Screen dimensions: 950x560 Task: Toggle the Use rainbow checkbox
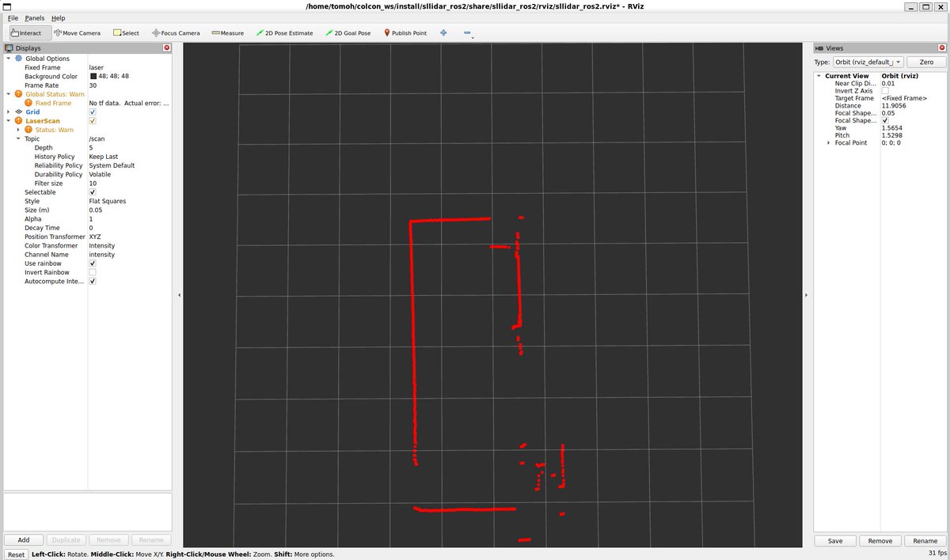click(x=93, y=263)
